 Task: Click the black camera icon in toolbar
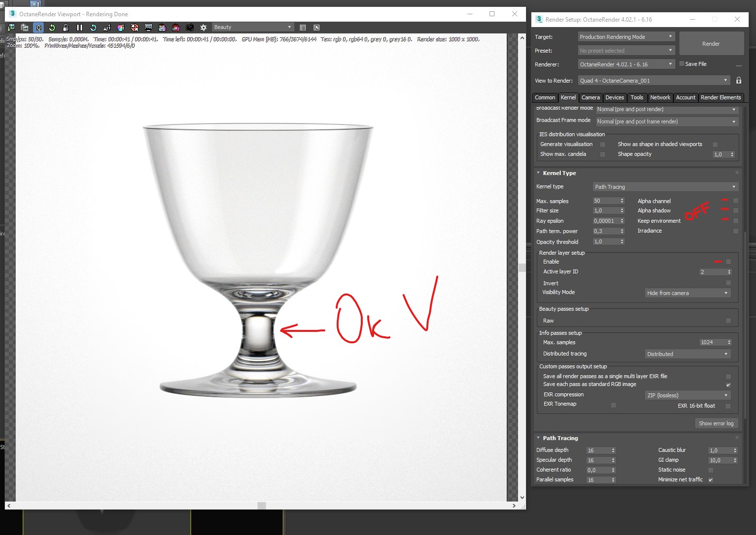[190, 28]
